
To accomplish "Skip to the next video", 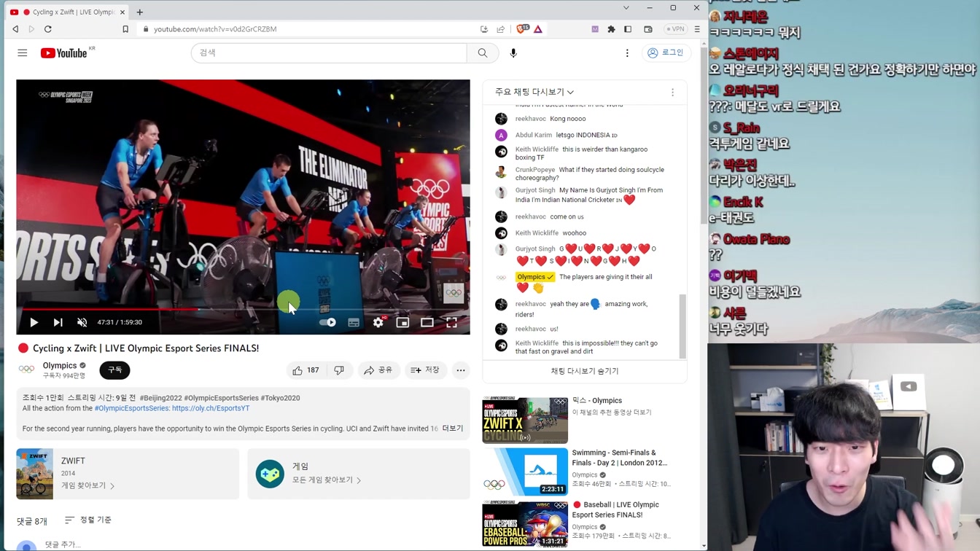I will tap(58, 322).
